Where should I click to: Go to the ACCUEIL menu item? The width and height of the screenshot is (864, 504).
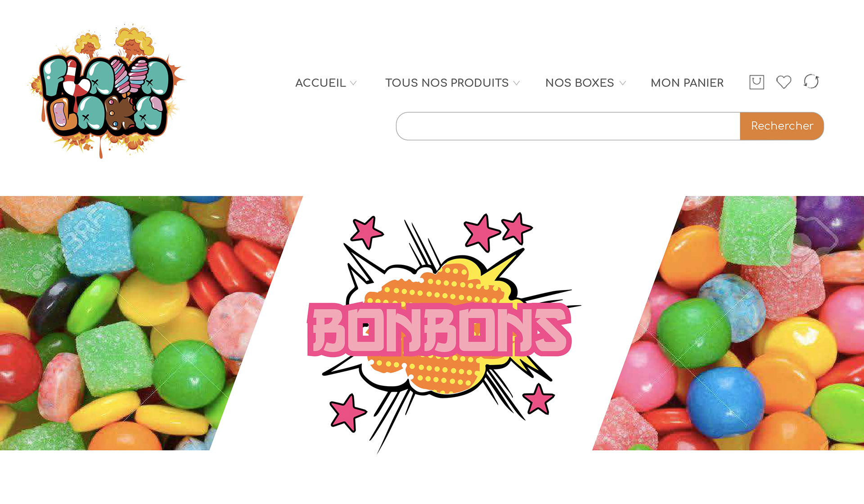click(x=320, y=83)
